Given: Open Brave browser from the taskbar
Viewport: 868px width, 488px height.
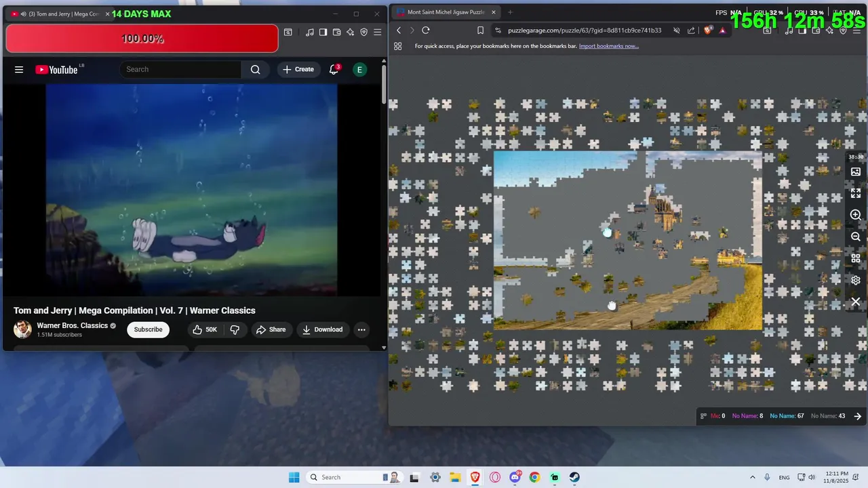Looking at the screenshot, I should (x=475, y=477).
